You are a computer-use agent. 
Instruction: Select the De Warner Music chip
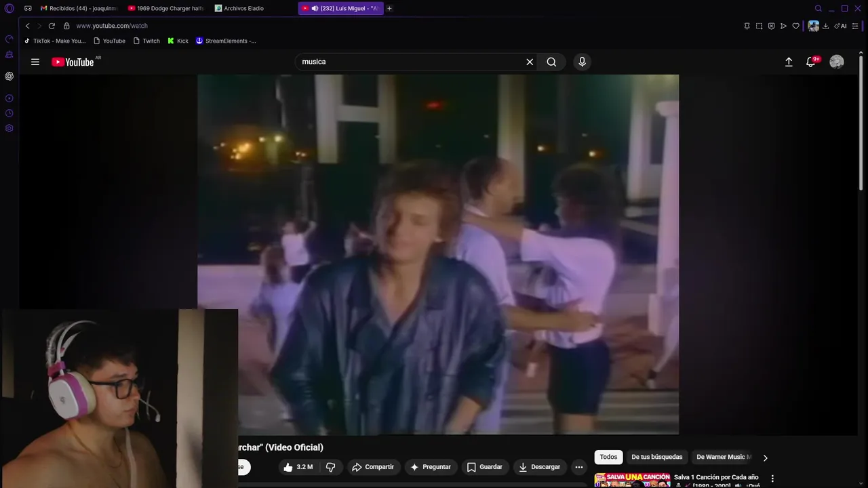click(723, 457)
